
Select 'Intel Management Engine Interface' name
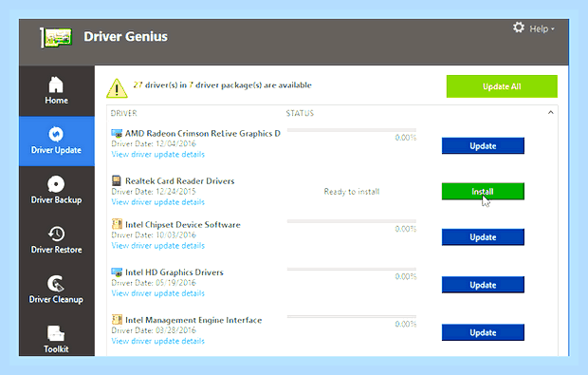(193, 320)
